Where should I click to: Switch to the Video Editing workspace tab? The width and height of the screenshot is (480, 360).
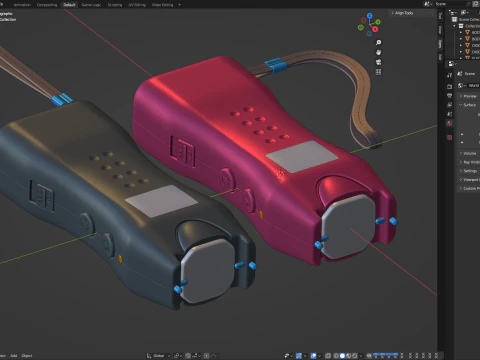pos(162,5)
